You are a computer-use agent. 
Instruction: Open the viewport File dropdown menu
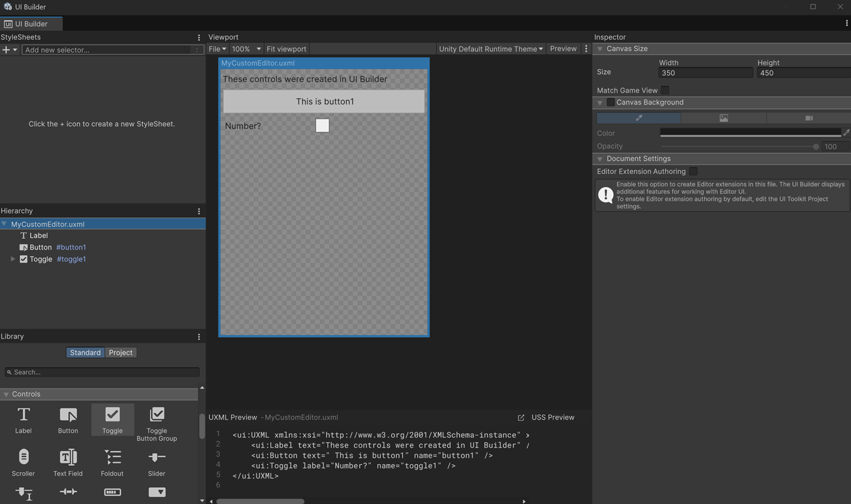tap(217, 49)
